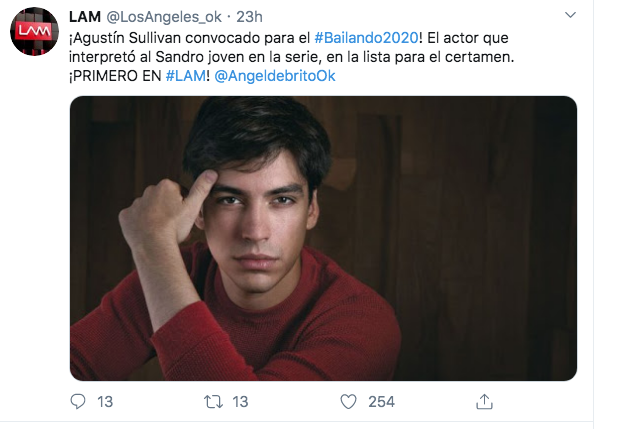Screen dimensions: 617x429
Task: Click the tweet text about Agustín Sullivan
Action: tap(292, 57)
